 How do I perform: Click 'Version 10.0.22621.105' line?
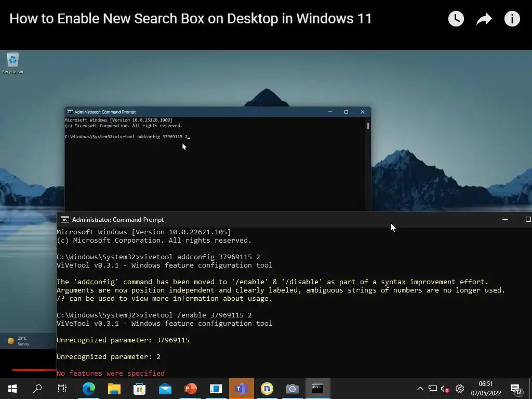[144, 232]
